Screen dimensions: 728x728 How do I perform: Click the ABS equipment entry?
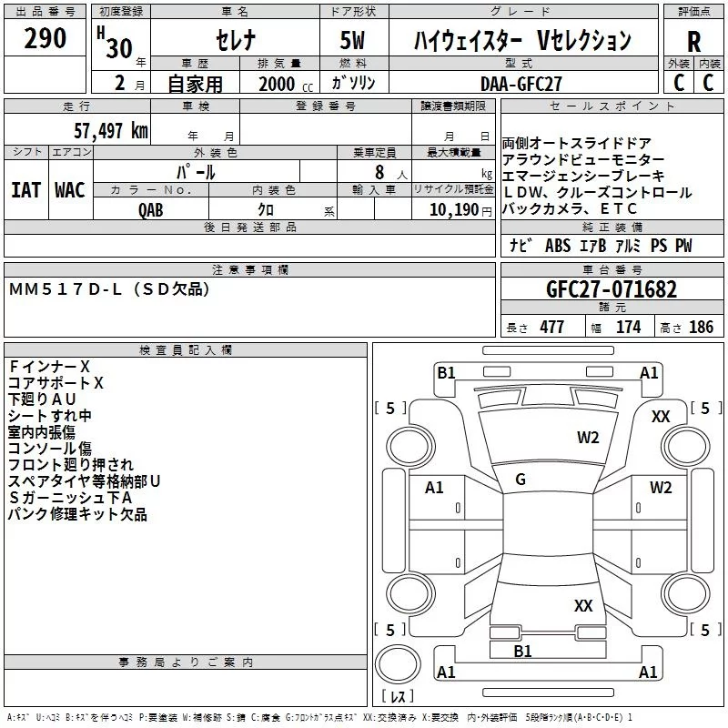(x=558, y=246)
